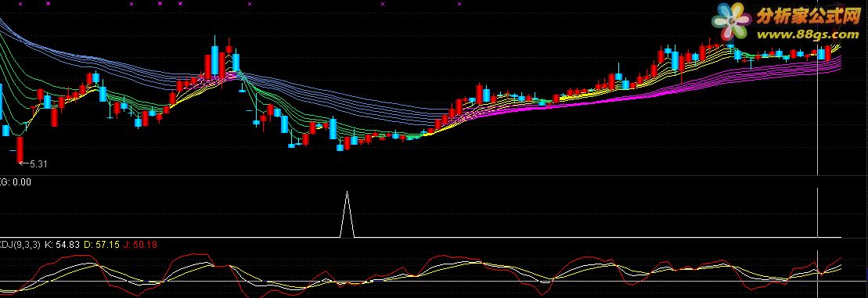Open the KDJ(9,3,3) indicator title

tap(20, 244)
